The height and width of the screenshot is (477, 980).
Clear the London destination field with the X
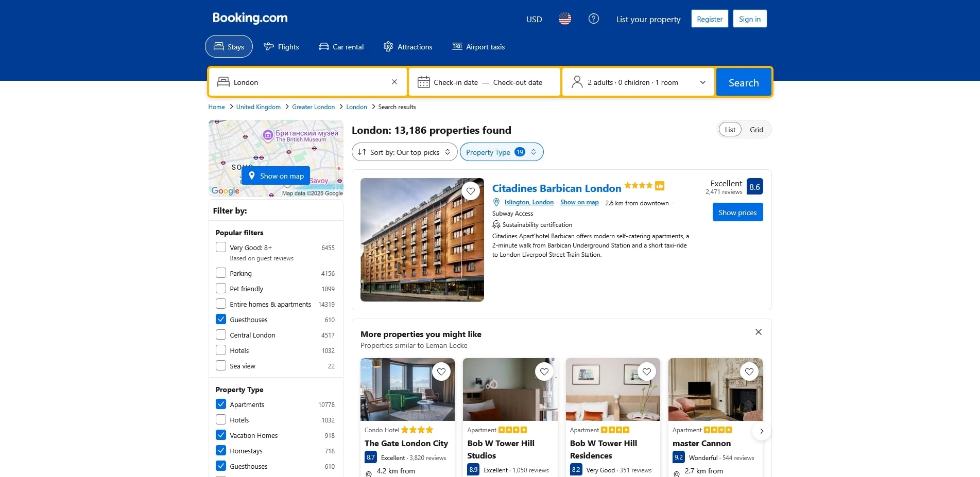tap(394, 82)
